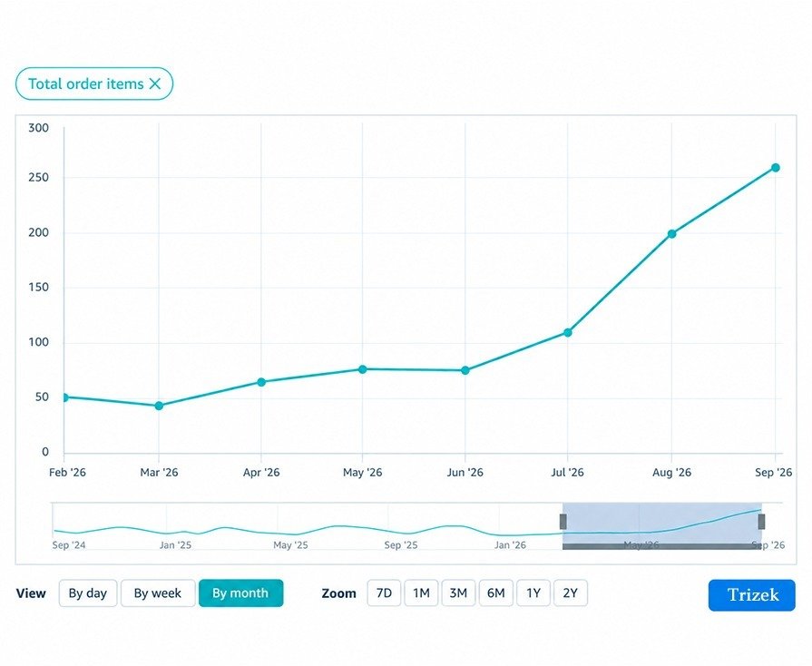The height and width of the screenshot is (666, 812).
Task: Click the Total order items chip label
Action: tap(86, 83)
